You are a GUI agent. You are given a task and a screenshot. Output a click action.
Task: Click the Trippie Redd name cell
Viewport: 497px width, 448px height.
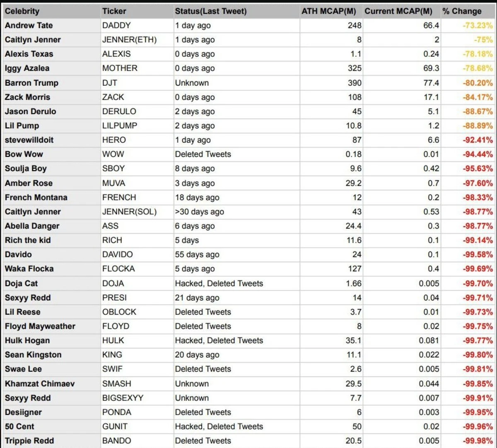(x=29, y=441)
